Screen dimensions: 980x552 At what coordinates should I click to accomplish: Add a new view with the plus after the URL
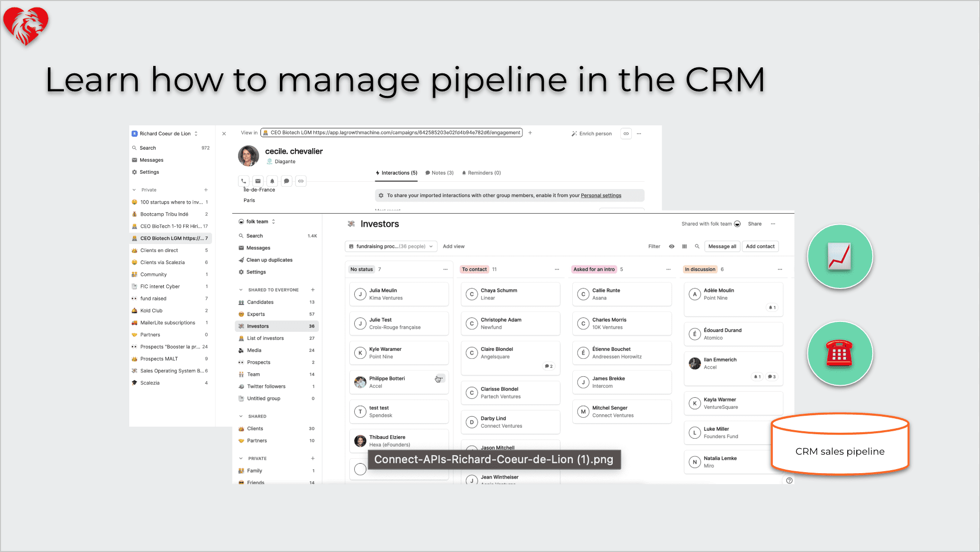tap(530, 133)
